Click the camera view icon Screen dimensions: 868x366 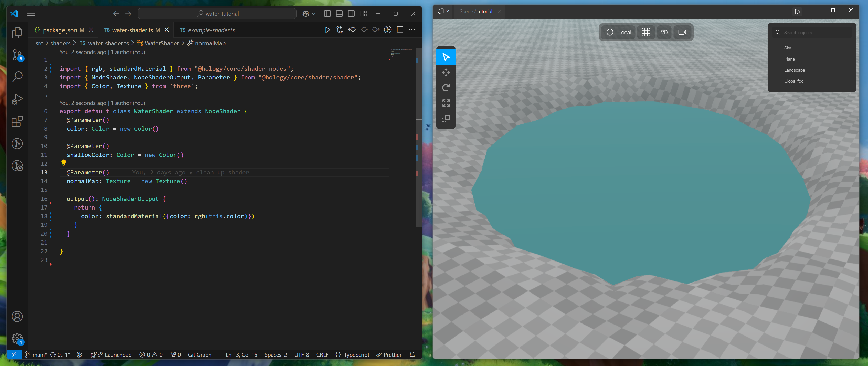(x=682, y=32)
